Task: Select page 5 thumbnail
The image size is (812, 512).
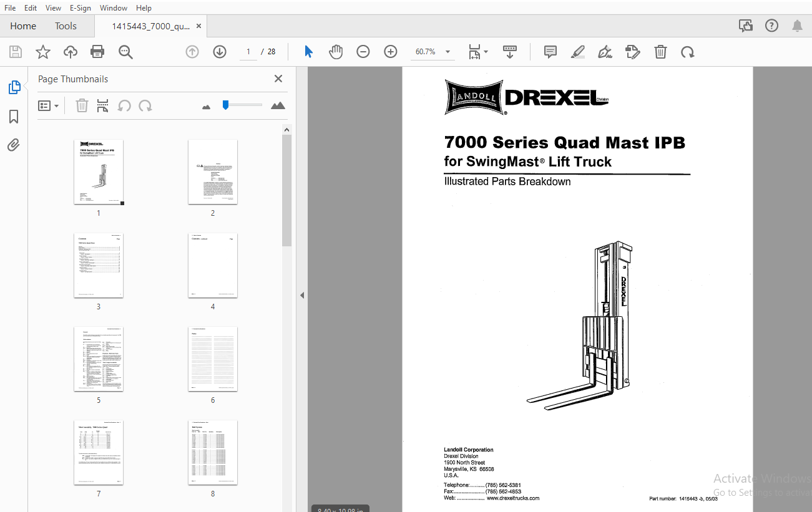Action: point(99,359)
